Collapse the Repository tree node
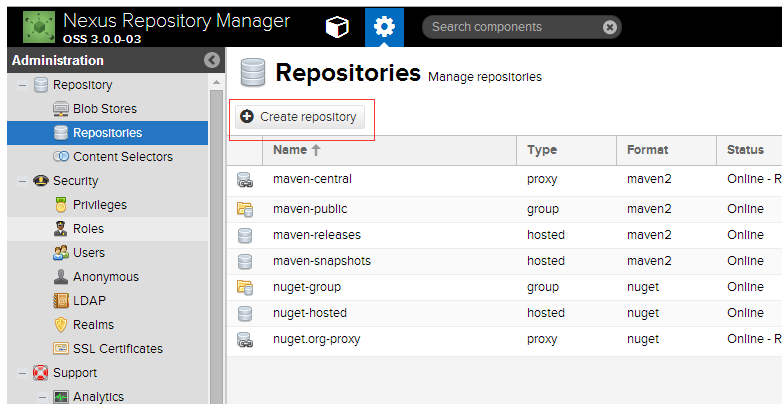This screenshot has height=404, width=782. (22, 85)
